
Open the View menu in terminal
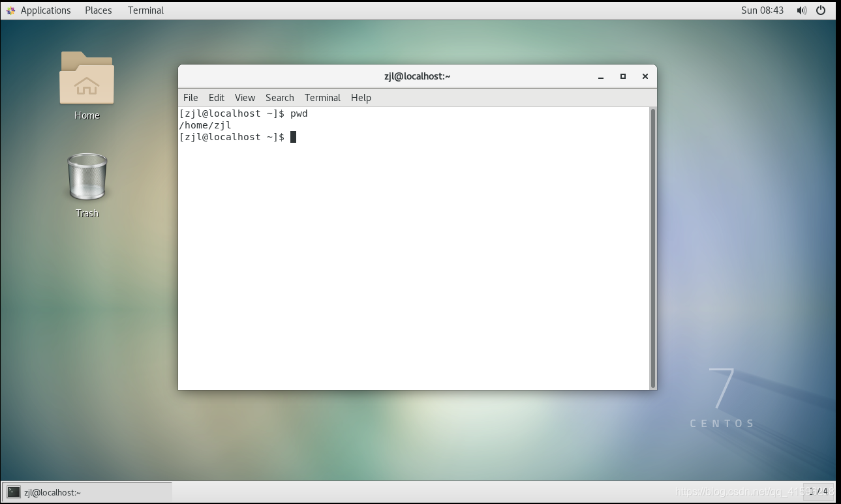[x=245, y=98]
